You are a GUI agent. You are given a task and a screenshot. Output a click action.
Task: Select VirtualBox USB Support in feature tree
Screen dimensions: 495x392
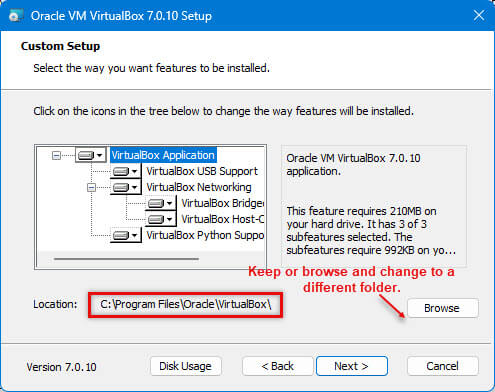pos(202,171)
